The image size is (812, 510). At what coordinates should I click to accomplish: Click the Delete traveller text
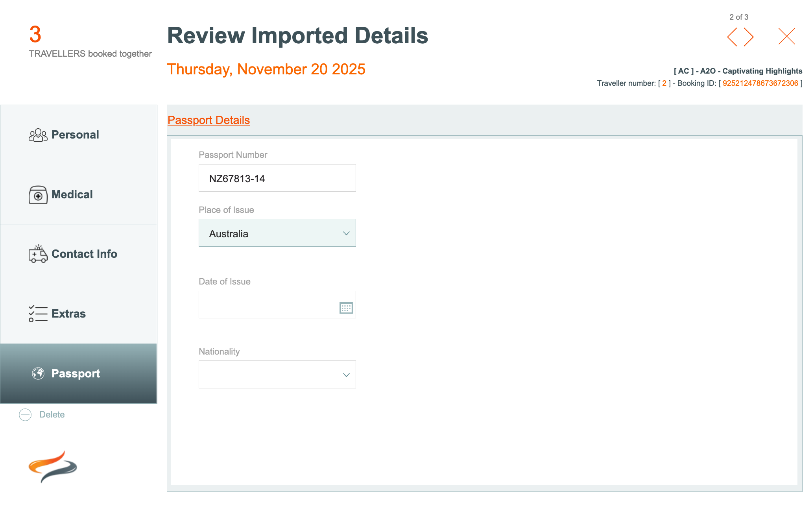tap(52, 415)
